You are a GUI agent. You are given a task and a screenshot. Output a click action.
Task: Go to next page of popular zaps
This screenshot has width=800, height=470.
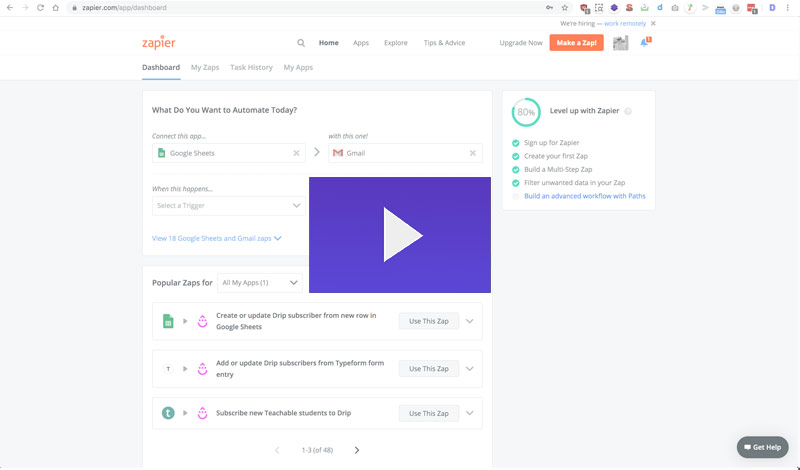pos(357,450)
